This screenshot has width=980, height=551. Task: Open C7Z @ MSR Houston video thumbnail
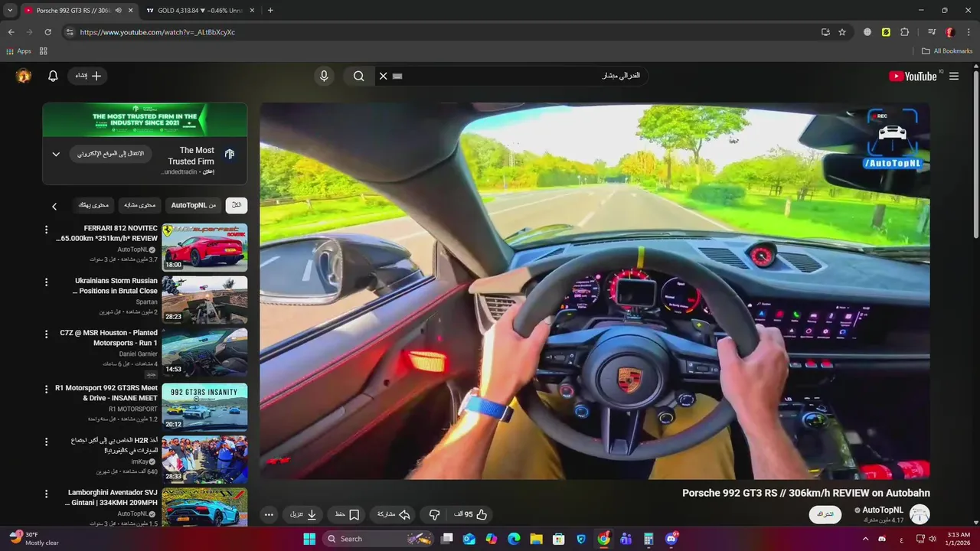tap(204, 352)
